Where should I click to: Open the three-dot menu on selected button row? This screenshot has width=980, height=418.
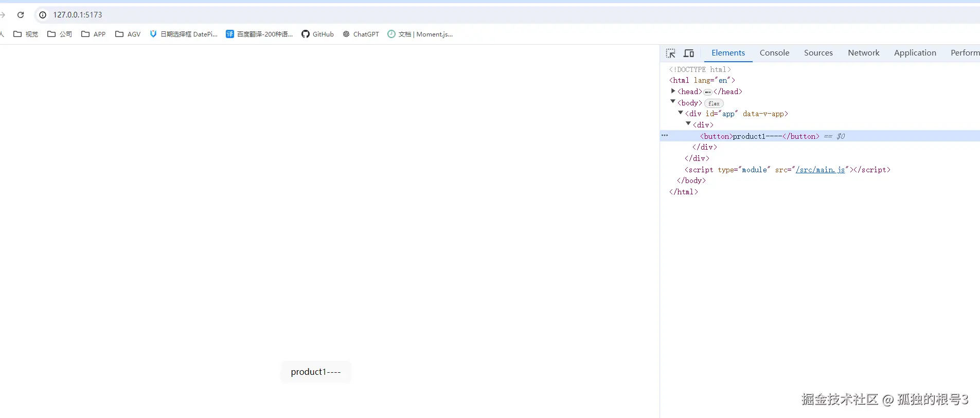(x=665, y=135)
